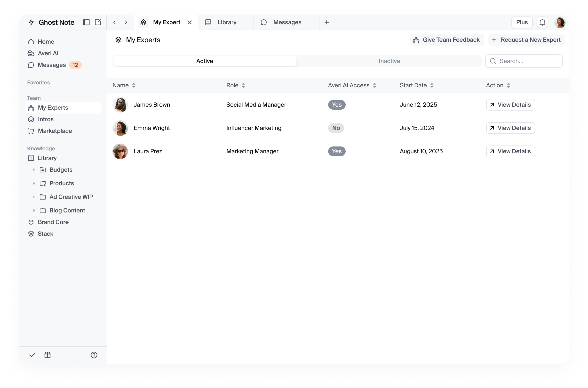Screen dimensions: 588x388
Task: Expand the Ad Creative WIP folder
Action: (34, 197)
